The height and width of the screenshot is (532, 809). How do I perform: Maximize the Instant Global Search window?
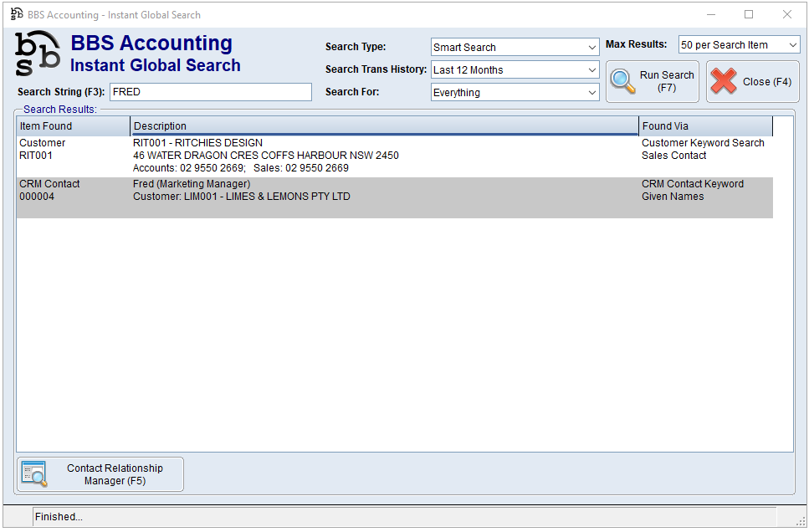749,14
